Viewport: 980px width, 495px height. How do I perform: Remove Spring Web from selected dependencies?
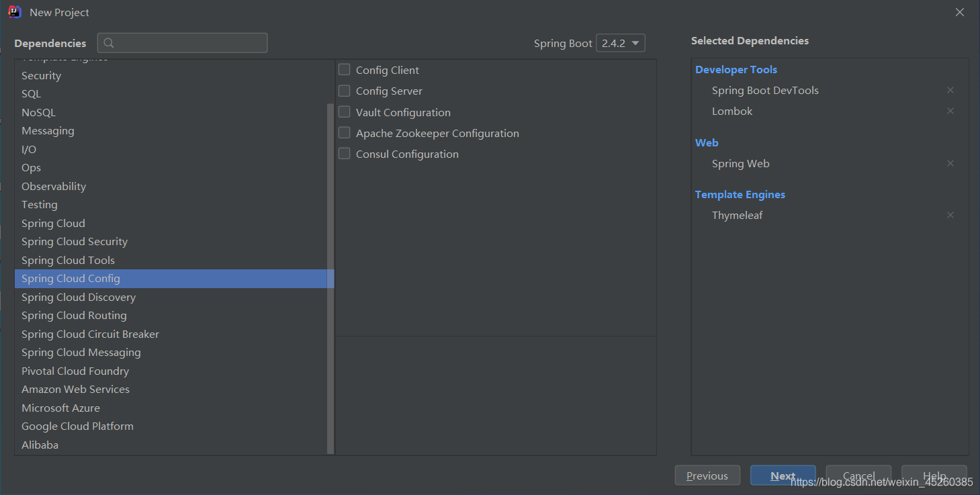tap(950, 163)
